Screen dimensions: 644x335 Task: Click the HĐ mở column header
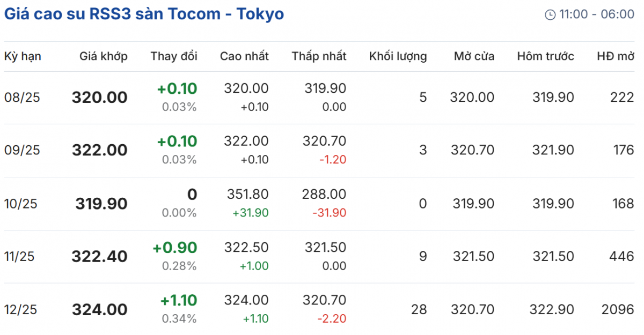(x=616, y=56)
